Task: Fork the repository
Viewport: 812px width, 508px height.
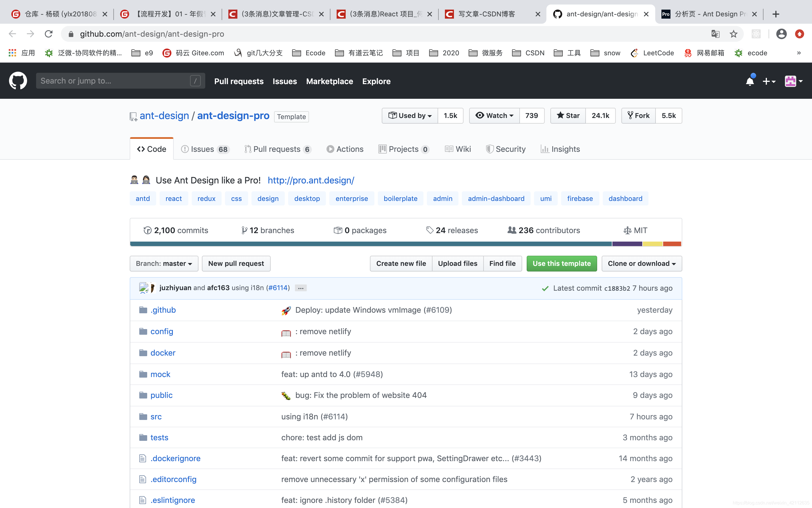Action: click(638, 116)
